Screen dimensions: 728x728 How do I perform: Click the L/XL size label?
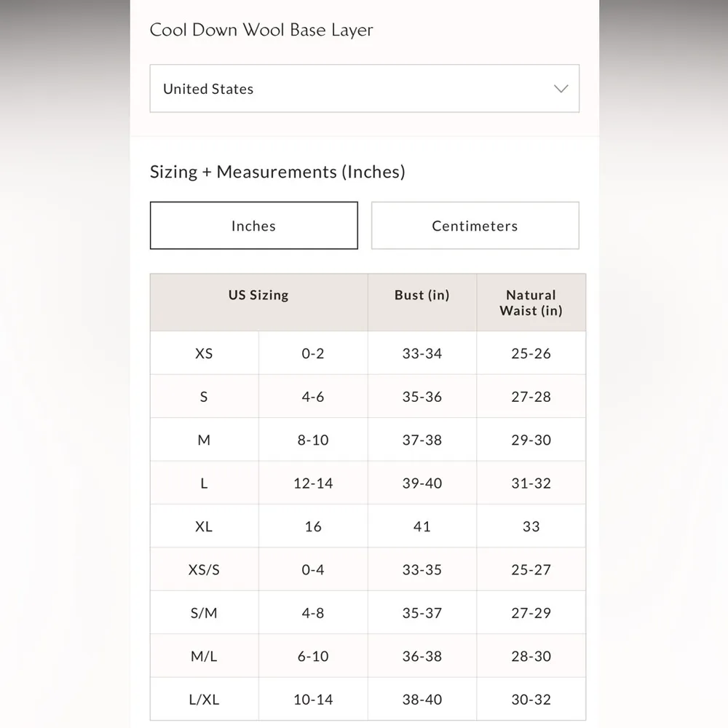tap(204, 700)
